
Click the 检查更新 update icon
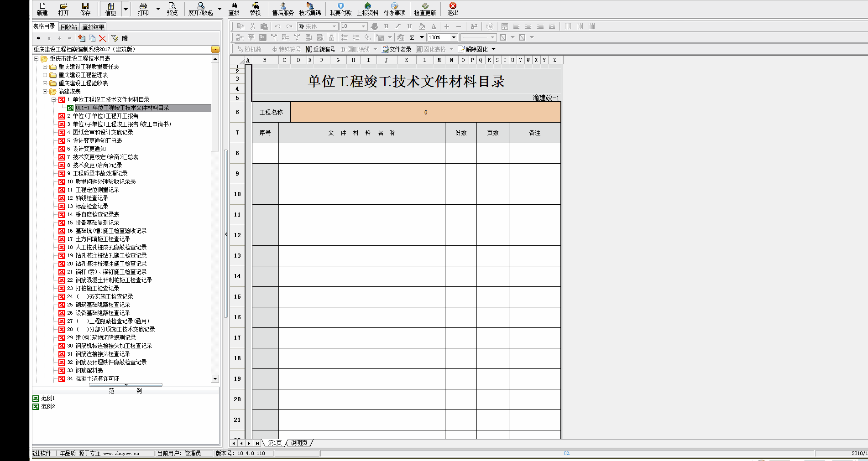pyautogui.click(x=425, y=8)
